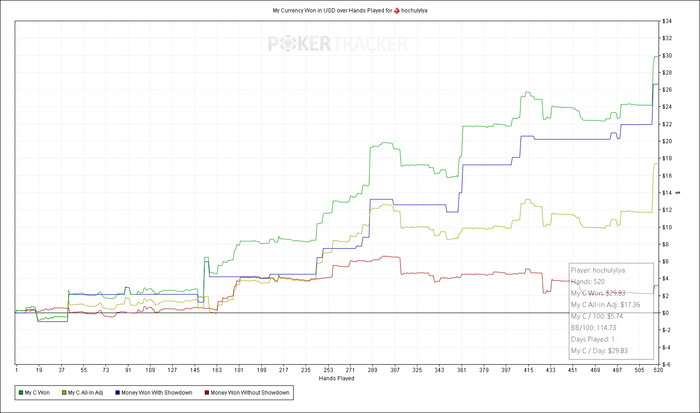
Task: Click the $30 y-axis value
Action: coord(667,55)
